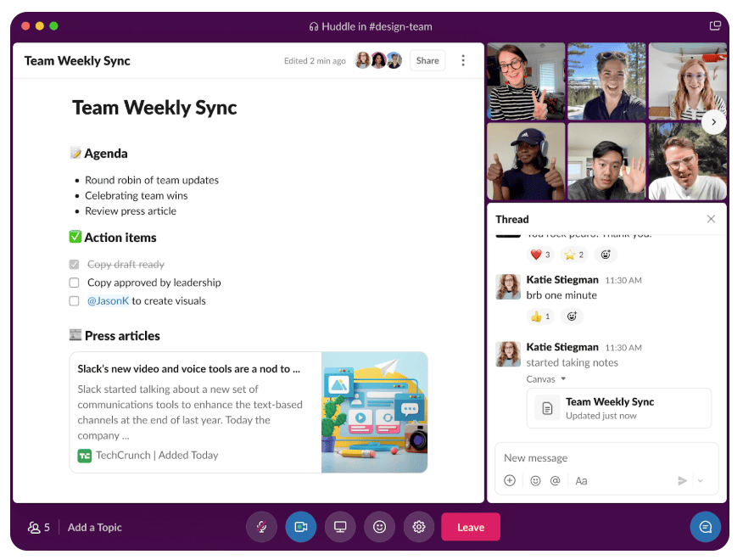Check the 'Copy approved by leadership' checkbox

pos(75,283)
